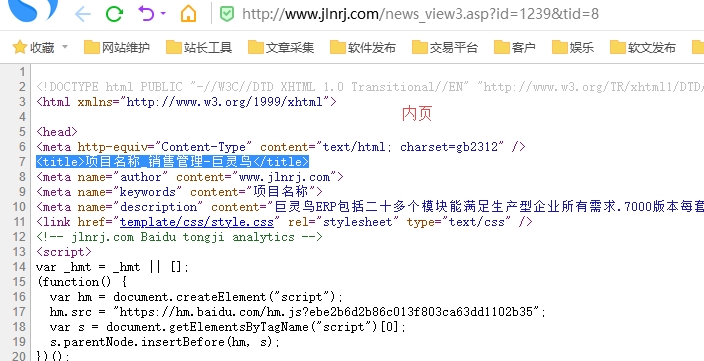This screenshot has width=704, height=361.
Task: Click the highlighted title line 7
Action: [172, 162]
